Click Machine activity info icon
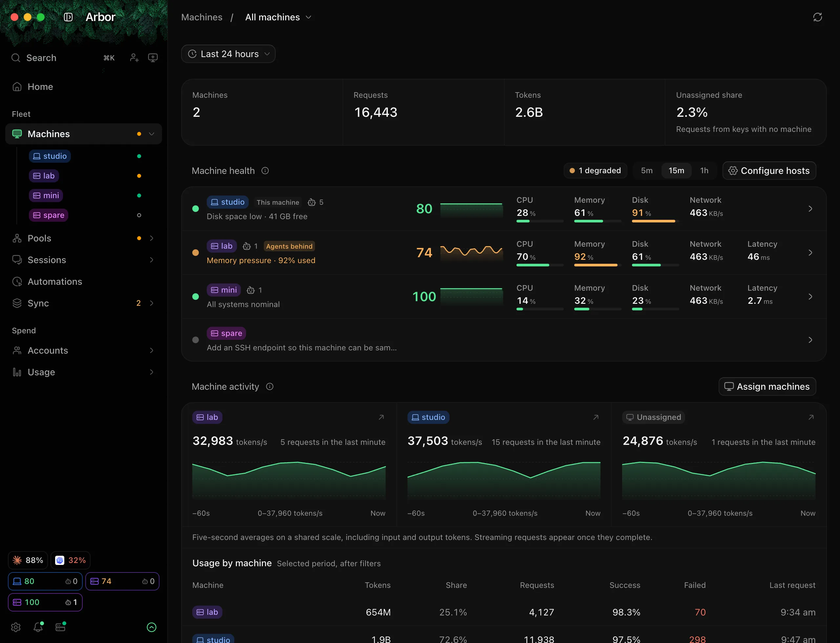Image resolution: width=840 pixels, height=643 pixels. pyautogui.click(x=269, y=386)
